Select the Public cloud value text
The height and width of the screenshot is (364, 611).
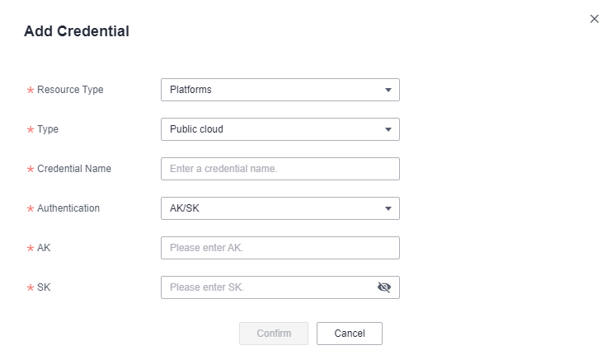(x=196, y=129)
